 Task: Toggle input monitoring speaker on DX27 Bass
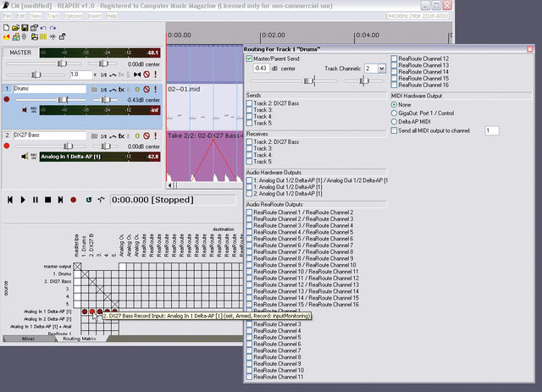tap(25, 157)
